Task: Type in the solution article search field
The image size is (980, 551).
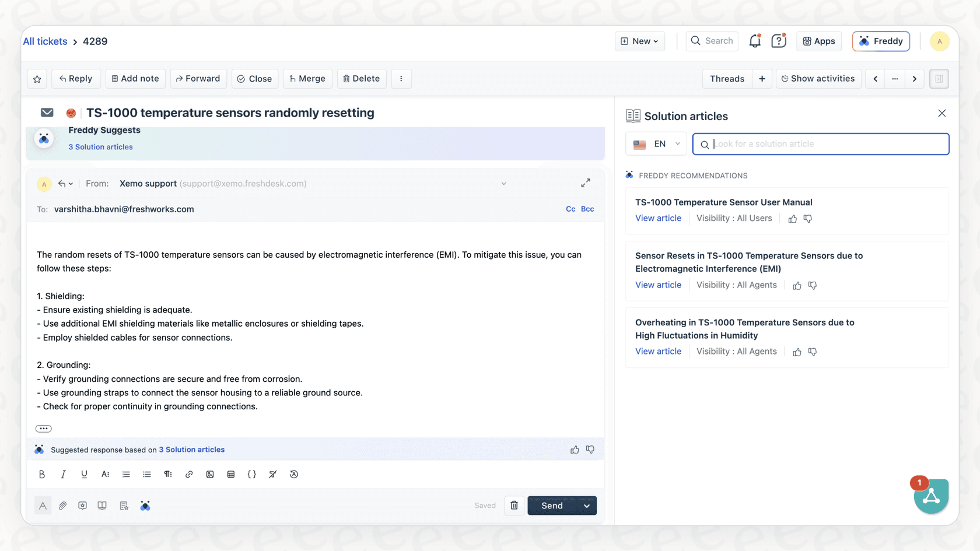Action: click(x=821, y=143)
